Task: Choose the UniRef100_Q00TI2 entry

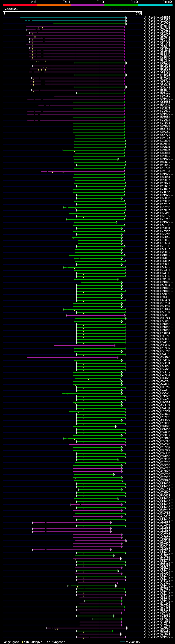Action: pyautogui.click(x=157, y=87)
